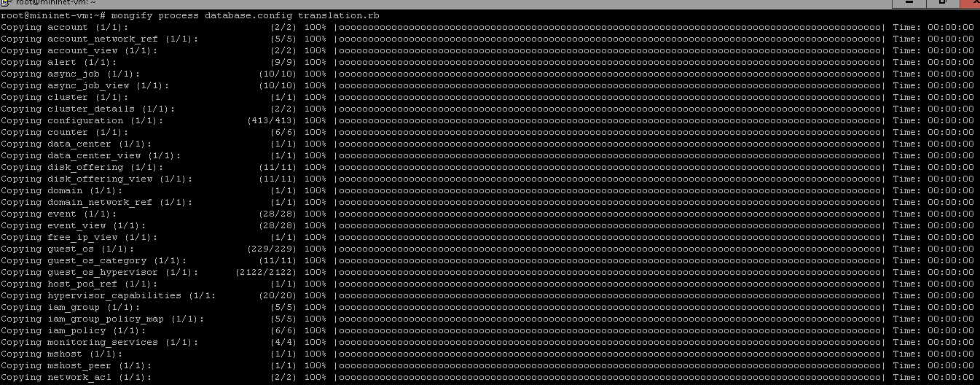Click the 'Copying mshost_peer' text

pyautogui.click(x=77, y=365)
